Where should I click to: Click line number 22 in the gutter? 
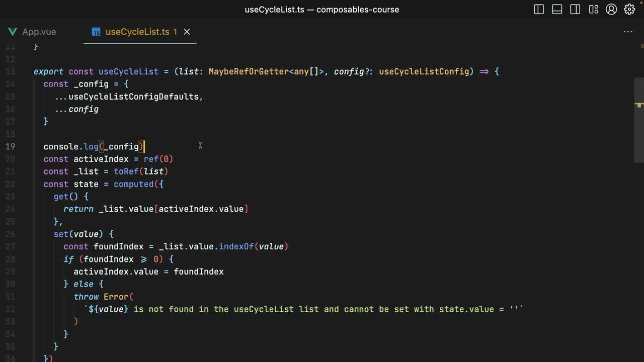[x=10, y=184]
